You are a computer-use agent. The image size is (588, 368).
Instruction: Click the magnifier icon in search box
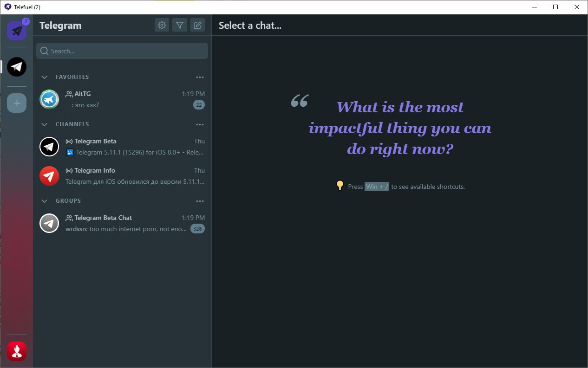pyautogui.click(x=45, y=51)
